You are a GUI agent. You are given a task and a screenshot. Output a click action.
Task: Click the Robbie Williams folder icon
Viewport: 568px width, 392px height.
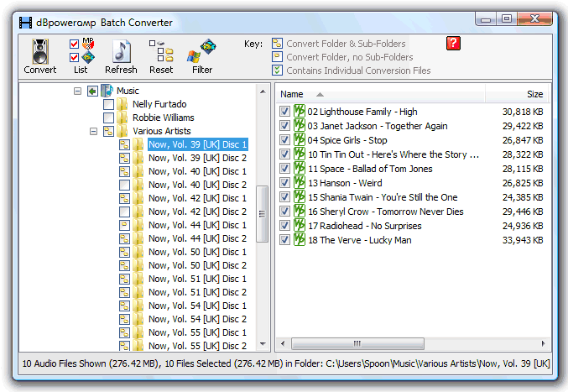pos(123,118)
